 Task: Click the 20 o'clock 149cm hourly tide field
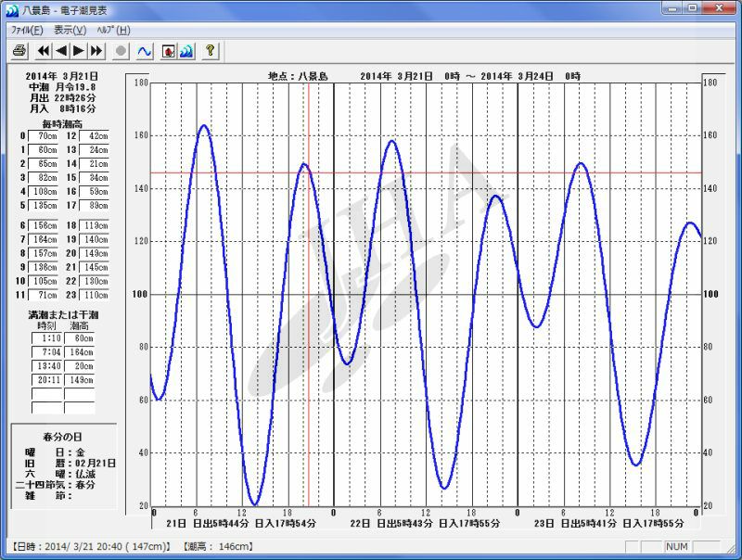click(95, 253)
